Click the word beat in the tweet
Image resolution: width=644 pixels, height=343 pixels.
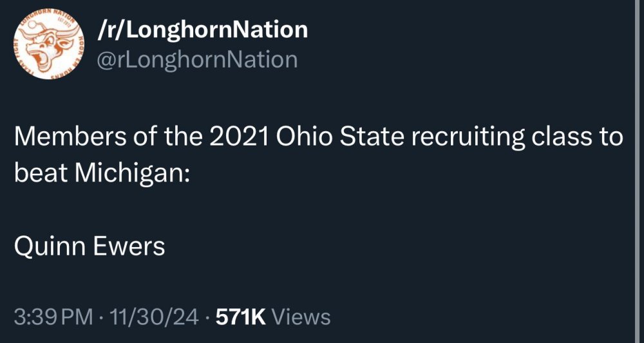point(37,174)
